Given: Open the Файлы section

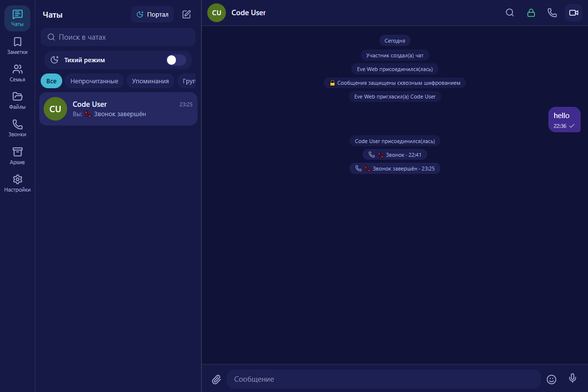Looking at the screenshot, I should (x=17, y=100).
